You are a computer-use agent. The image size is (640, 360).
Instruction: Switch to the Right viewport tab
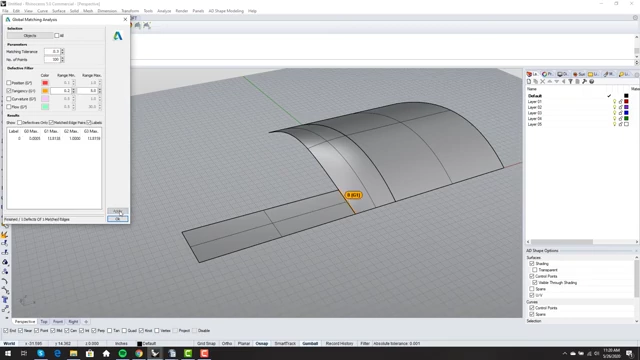click(73, 322)
